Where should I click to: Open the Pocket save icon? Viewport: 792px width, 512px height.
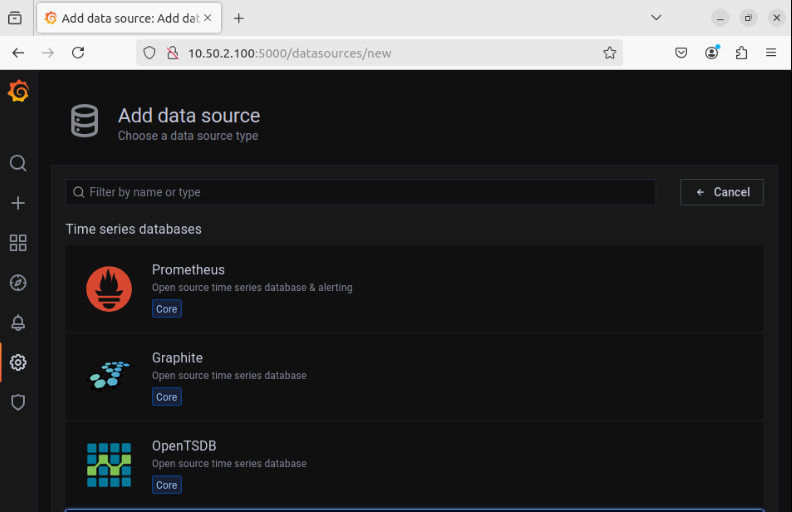click(681, 53)
